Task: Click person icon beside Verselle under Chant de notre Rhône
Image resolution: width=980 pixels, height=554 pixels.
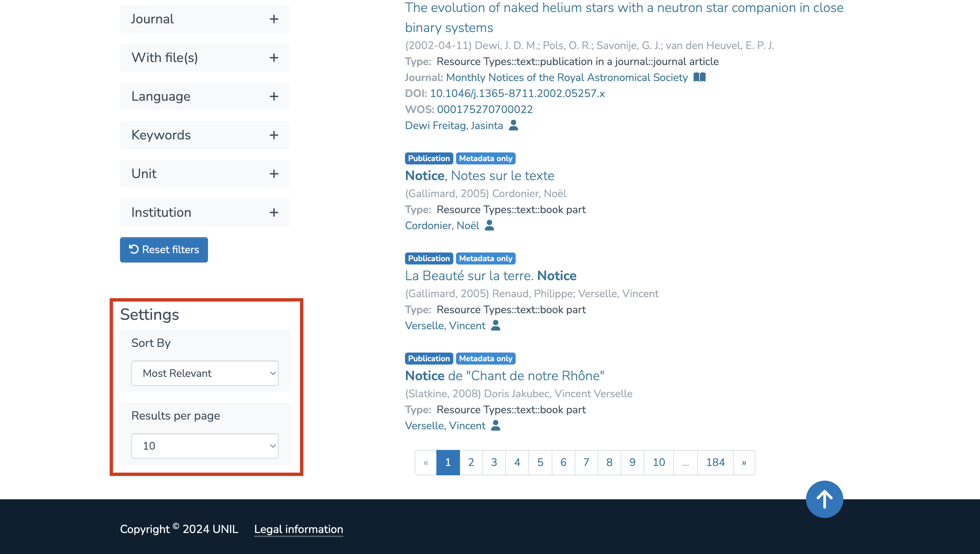Action: (495, 426)
